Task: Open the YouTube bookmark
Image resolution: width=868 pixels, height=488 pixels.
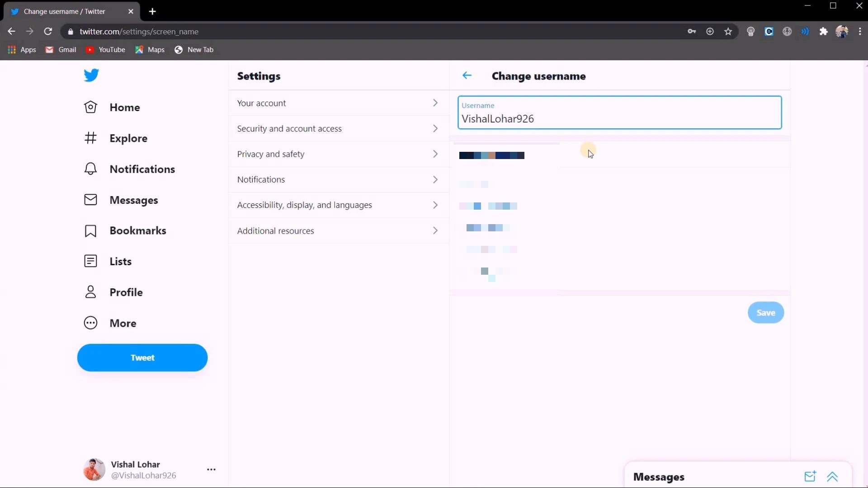Action: click(106, 50)
